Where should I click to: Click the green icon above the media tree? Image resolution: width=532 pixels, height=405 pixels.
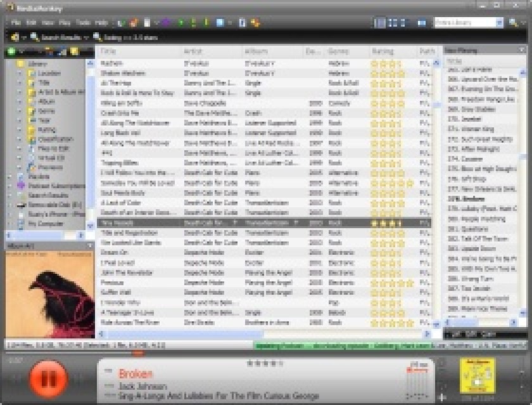11,51
